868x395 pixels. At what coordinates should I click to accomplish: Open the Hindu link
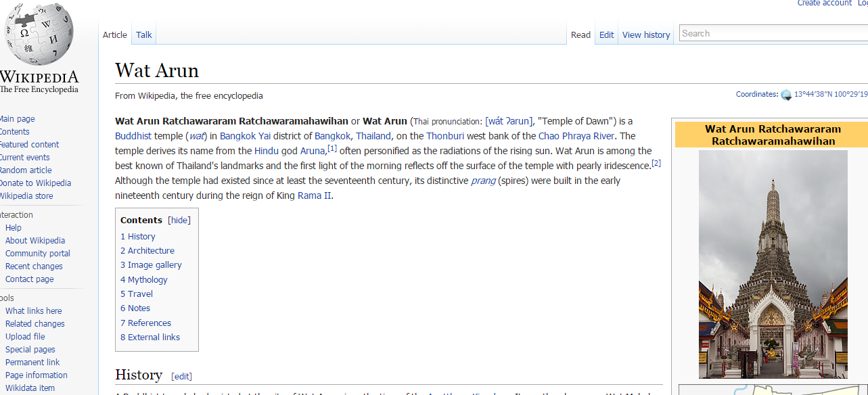[x=267, y=151]
